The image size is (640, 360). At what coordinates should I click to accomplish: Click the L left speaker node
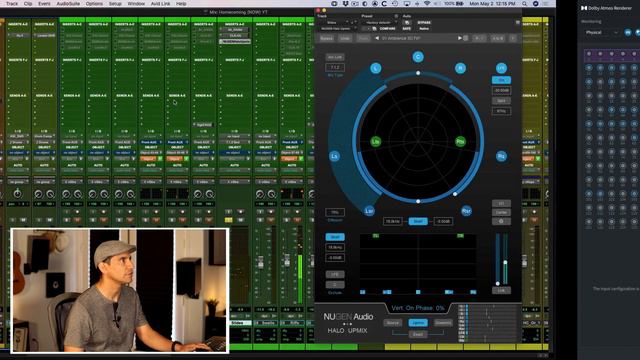coord(376,68)
